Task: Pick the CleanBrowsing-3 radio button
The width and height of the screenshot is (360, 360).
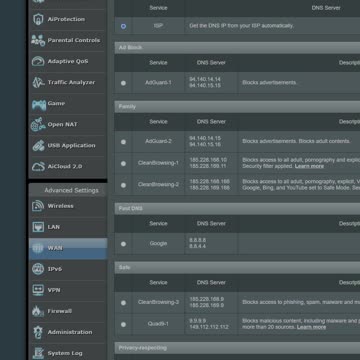Action: pos(123,303)
